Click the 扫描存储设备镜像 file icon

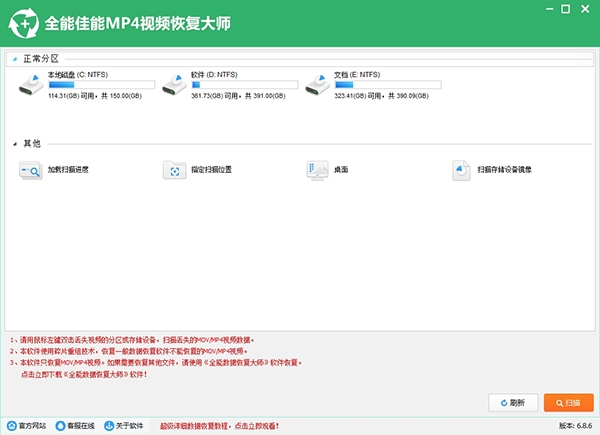pyautogui.click(x=461, y=170)
